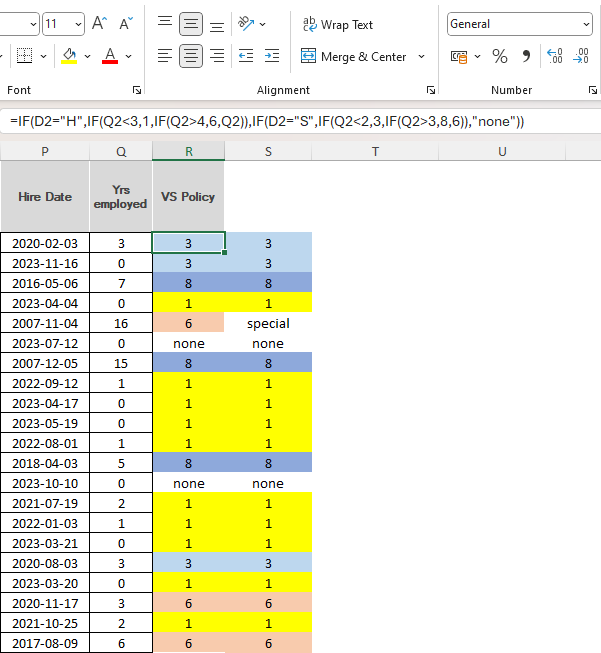Select column P header
This screenshot has width=601, height=653.
coord(45,152)
